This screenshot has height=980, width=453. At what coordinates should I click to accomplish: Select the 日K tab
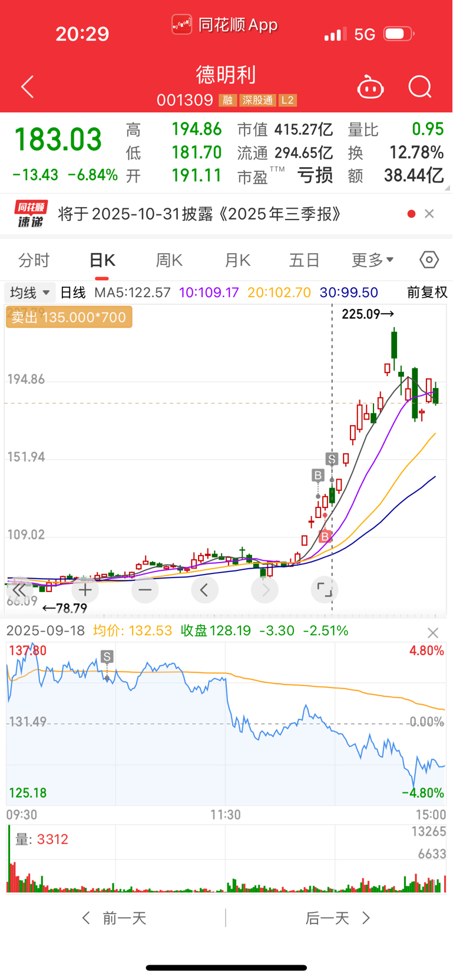click(x=102, y=260)
